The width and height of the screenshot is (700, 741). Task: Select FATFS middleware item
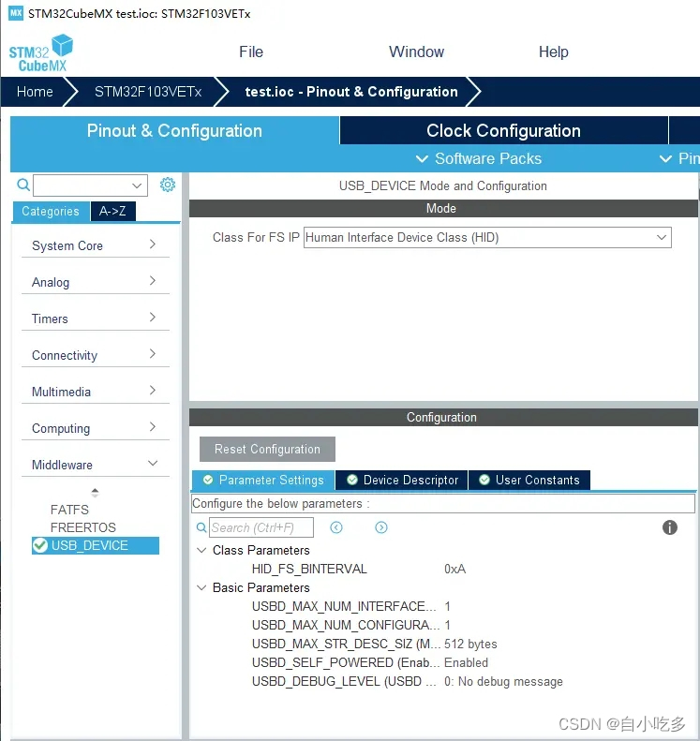click(69, 510)
